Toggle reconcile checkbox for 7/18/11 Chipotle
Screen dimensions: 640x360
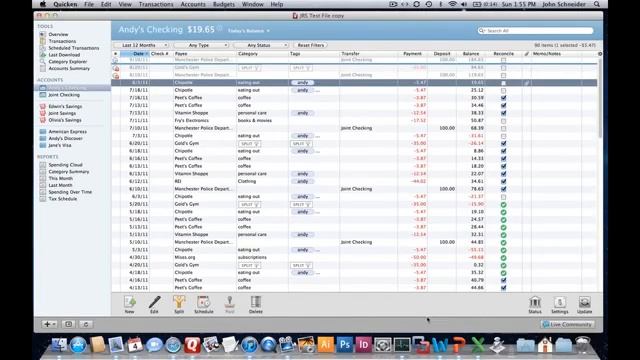coord(503,90)
